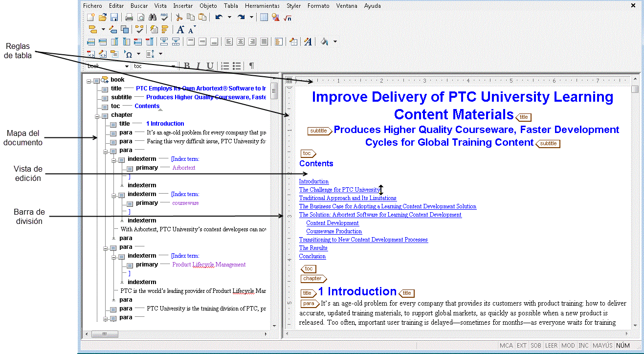The image size is (644, 354).
Task: Open the Styler menu
Action: click(x=294, y=6)
